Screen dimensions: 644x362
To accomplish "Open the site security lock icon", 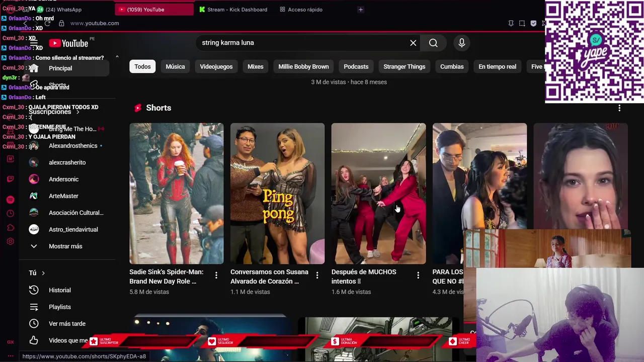I will [61, 23].
